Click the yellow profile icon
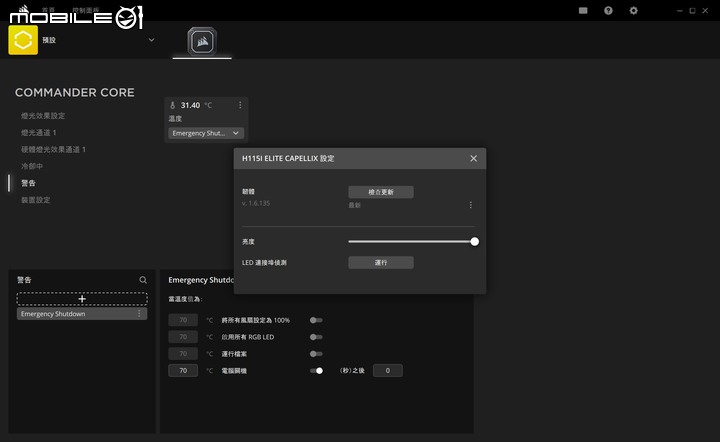This screenshot has width=720, height=442. pos(23,40)
